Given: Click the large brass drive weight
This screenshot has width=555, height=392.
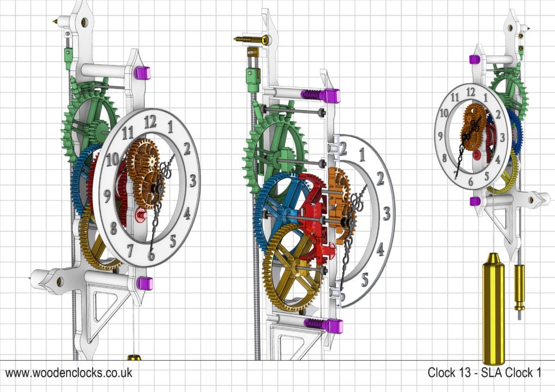Looking at the screenshot, I should 493,309.
